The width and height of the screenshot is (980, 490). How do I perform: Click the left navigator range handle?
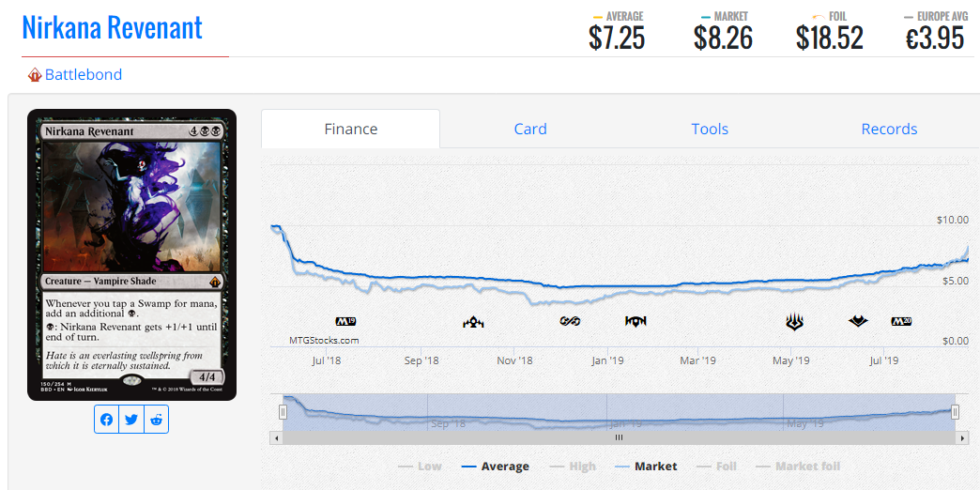pyautogui.click(x=283, y=412)
